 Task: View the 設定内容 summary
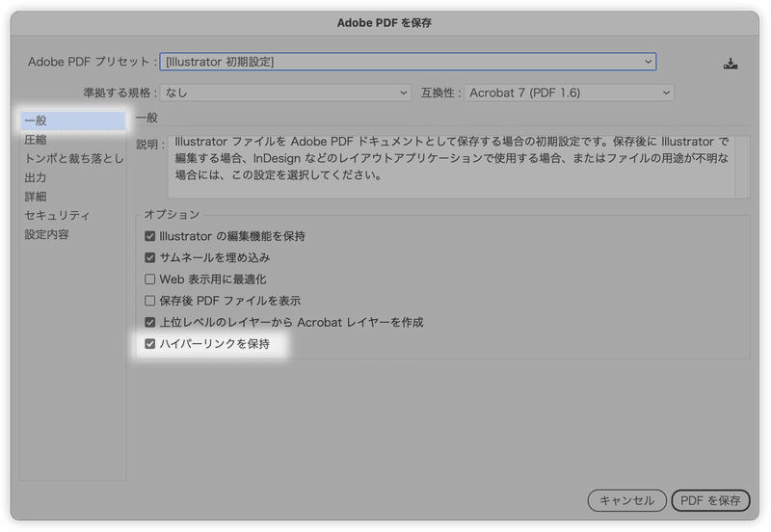73,234
